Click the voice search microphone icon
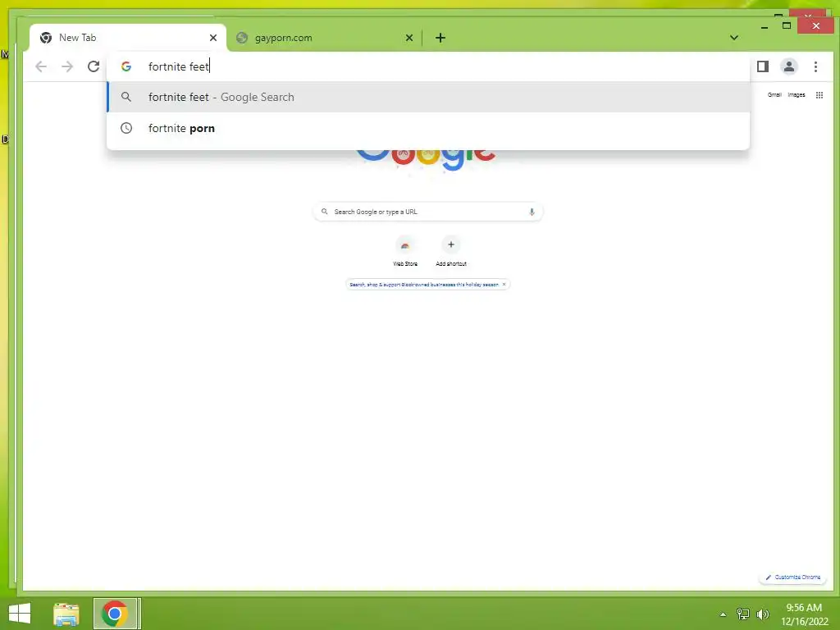The image size is (840, 630). coord(532,212)
